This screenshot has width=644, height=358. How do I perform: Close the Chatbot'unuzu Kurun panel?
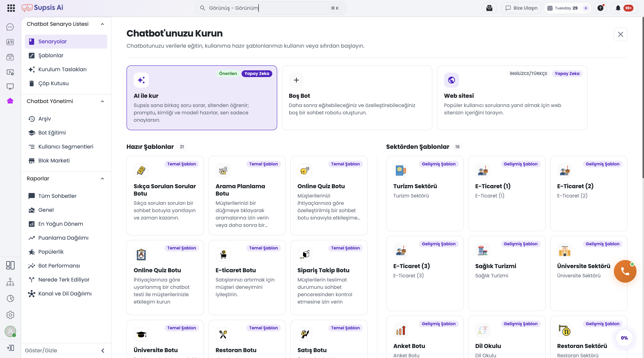point(620,34)
